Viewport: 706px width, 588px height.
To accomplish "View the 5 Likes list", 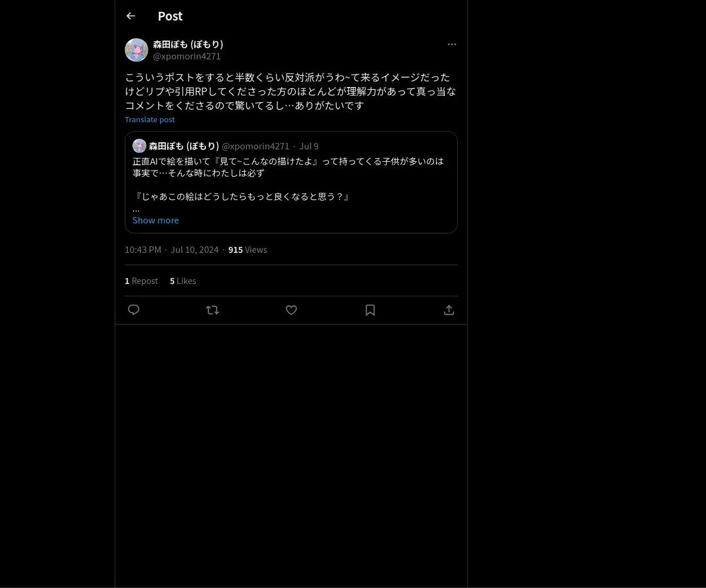I will click(x=183, y=281).
